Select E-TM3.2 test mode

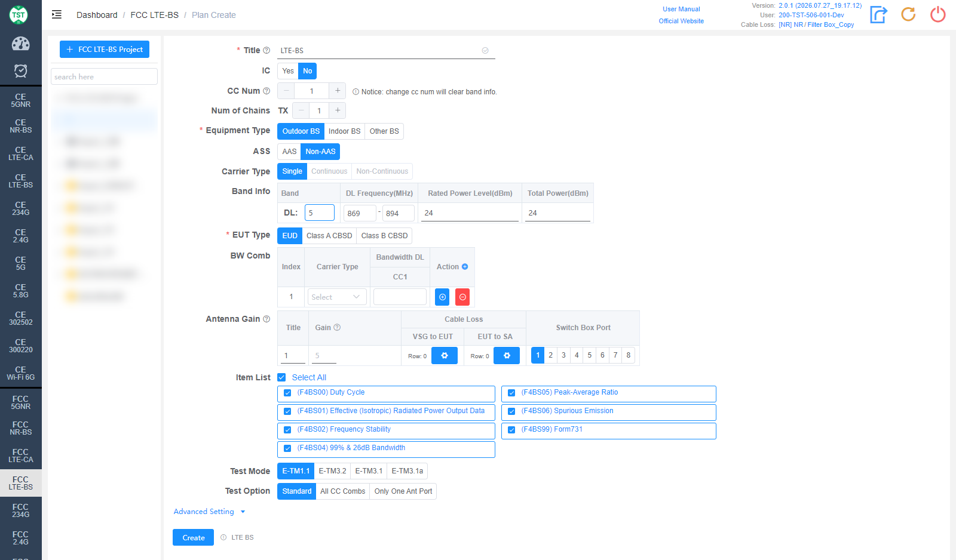[x=332, y=471]
